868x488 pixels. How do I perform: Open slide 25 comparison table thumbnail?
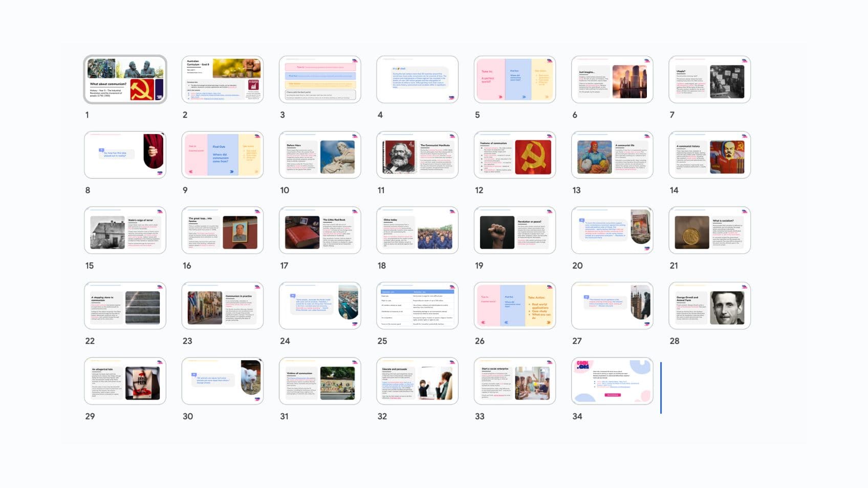tap(417, 306)
